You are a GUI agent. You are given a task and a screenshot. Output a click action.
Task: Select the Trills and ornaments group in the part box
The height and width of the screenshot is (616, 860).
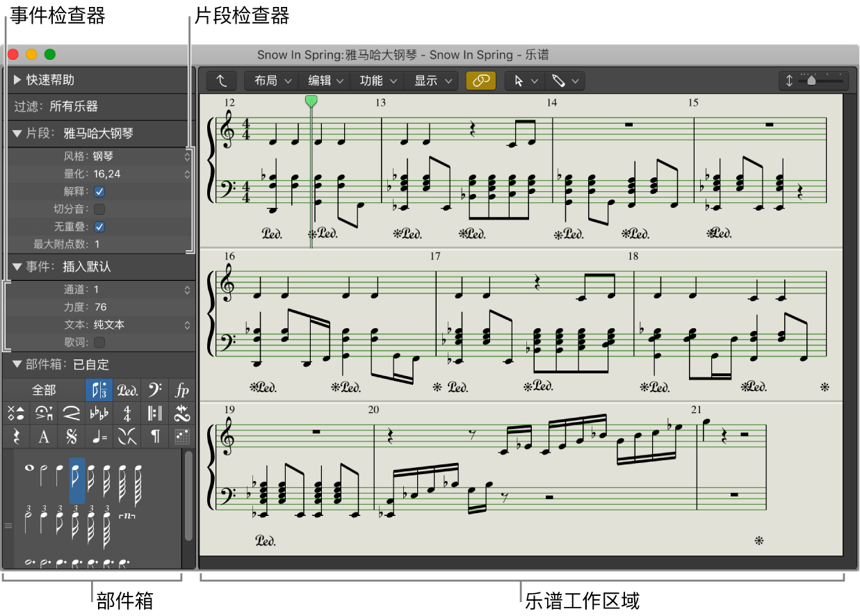tap(182, 414)
